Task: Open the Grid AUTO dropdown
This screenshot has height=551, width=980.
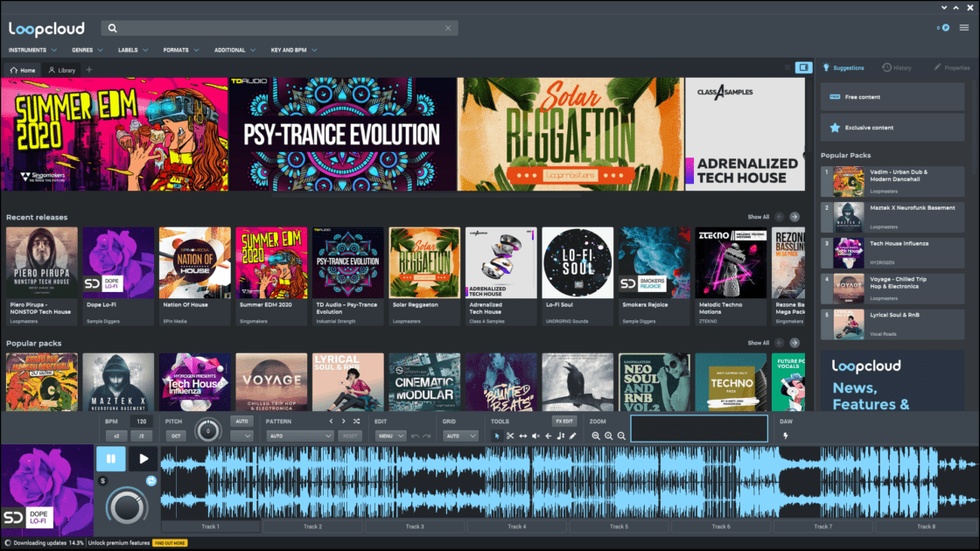Action: pyautogui.click(x=460, y=436)
